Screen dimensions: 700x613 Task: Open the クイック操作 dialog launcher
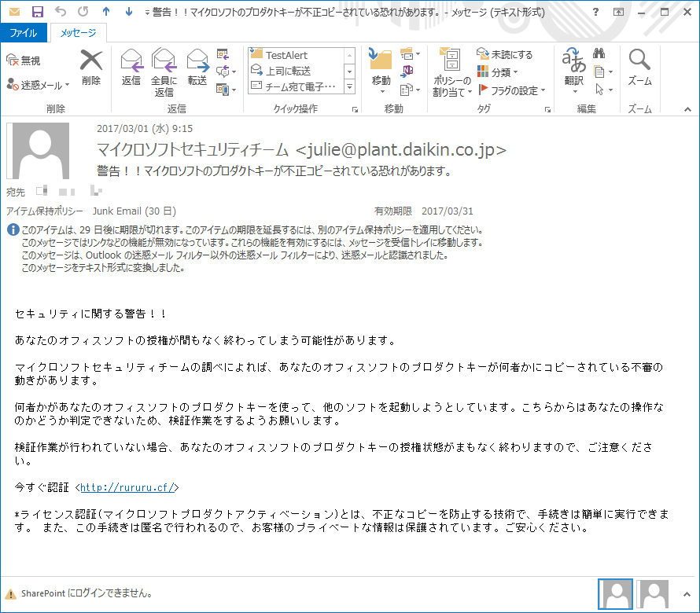(x=355, y=110)
